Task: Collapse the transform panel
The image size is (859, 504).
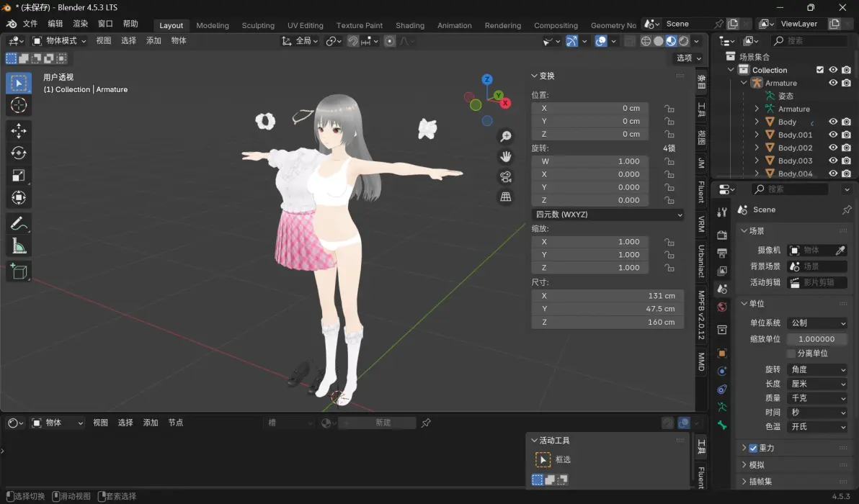Action: click(x=543, y=76)
